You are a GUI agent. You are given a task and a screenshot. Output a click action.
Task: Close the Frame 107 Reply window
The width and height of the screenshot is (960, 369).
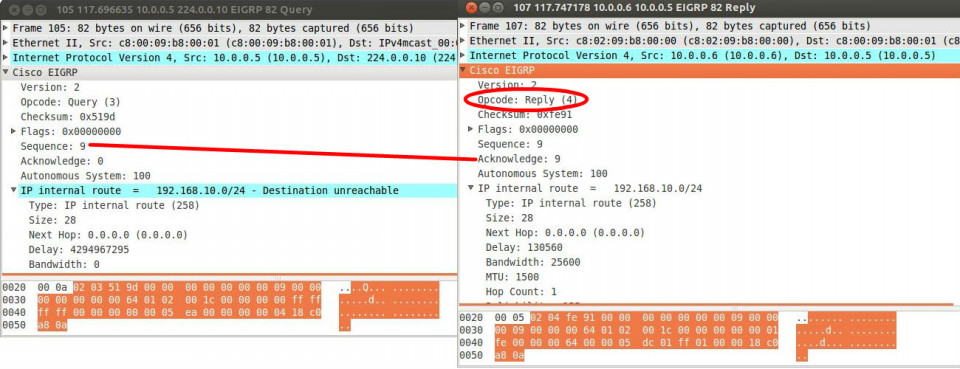point(470,8)
